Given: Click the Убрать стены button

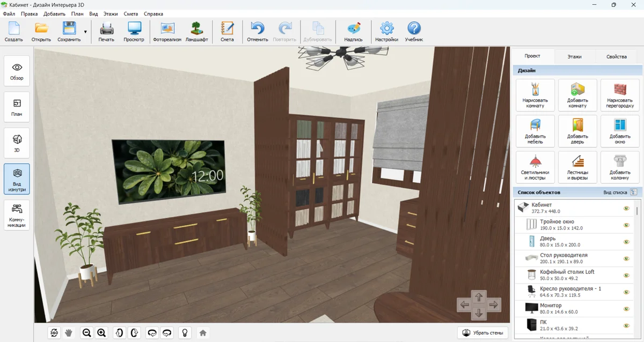Looking at the screenshot, I should (x=482, y=333).
